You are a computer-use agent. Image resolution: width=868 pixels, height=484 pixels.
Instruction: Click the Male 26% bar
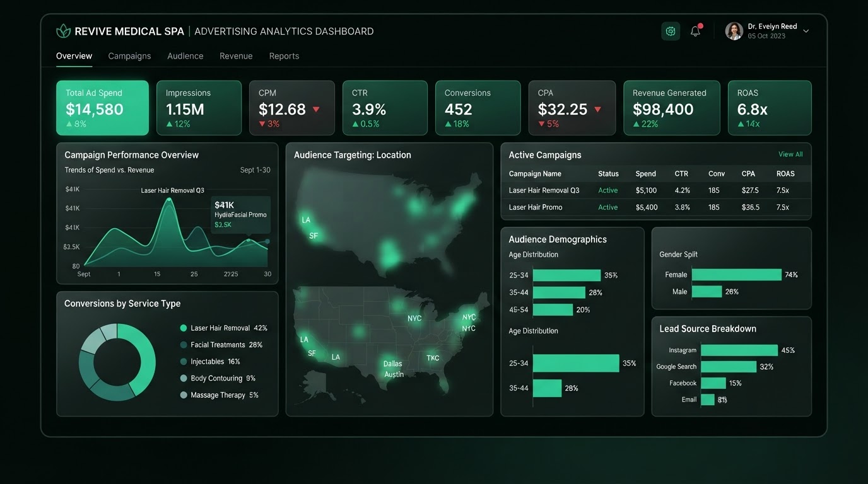(x=707, y=292)
